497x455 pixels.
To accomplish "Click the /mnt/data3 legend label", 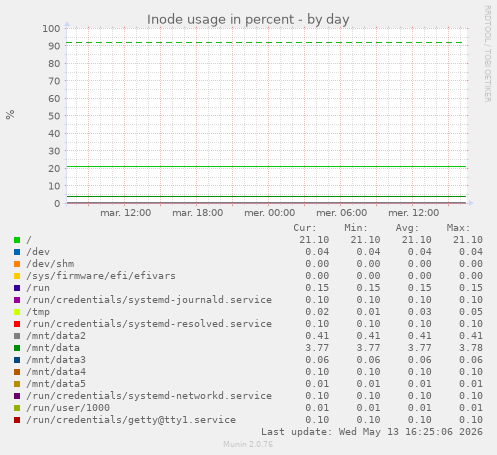I will pyautogui.click(x=56, y=360).
